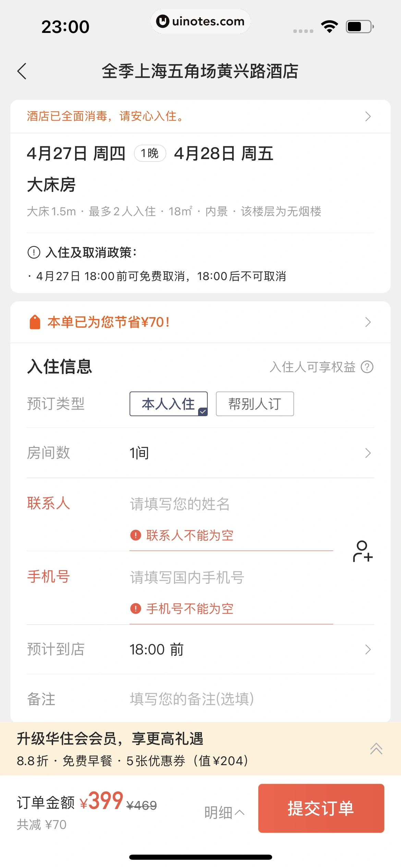Tap the back arrow icon
401x868 pixels.
tap(22, 71)
